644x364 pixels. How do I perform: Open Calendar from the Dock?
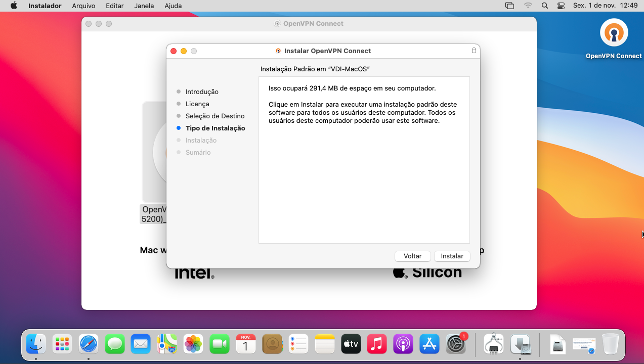pyautogui.click(x=246, y=344)
